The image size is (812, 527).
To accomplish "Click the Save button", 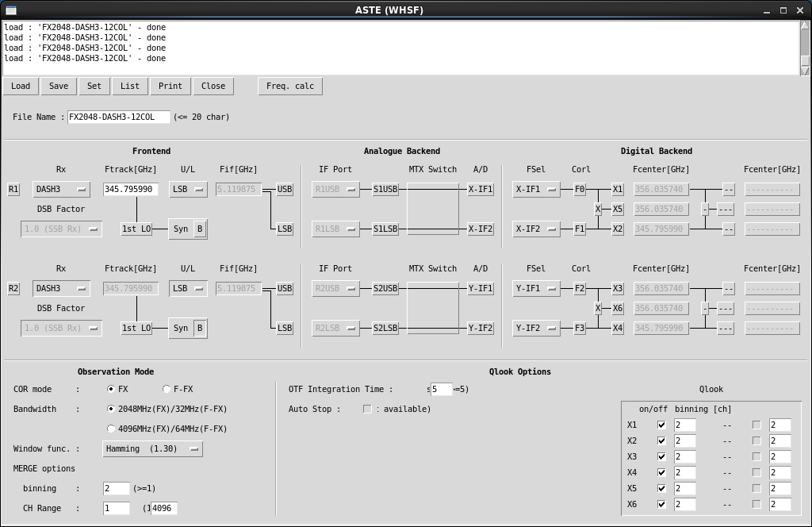I will click(x=59, y=86).
